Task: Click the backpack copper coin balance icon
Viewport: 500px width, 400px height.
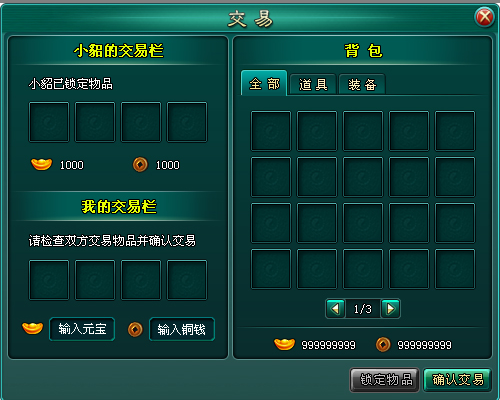Action: (x=383, y=344)
